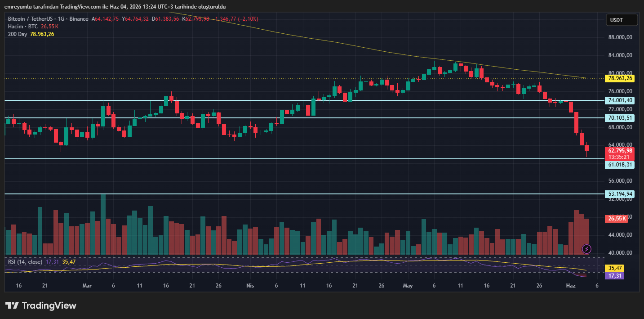The image size is (644, 319).
Task: Click the 61.018,31 horizontal line price label
Action: pyautogui.click(x=621, y=165)
